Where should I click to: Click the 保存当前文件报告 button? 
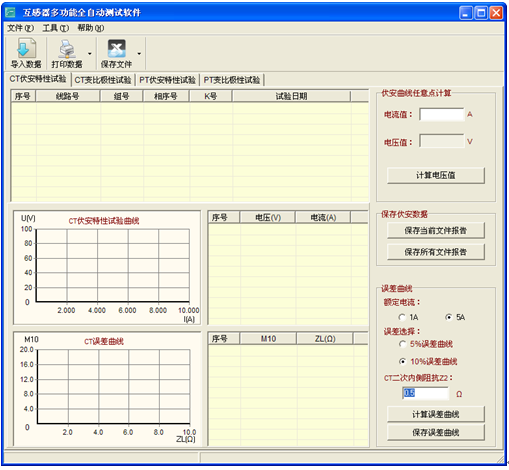[436, 231]
